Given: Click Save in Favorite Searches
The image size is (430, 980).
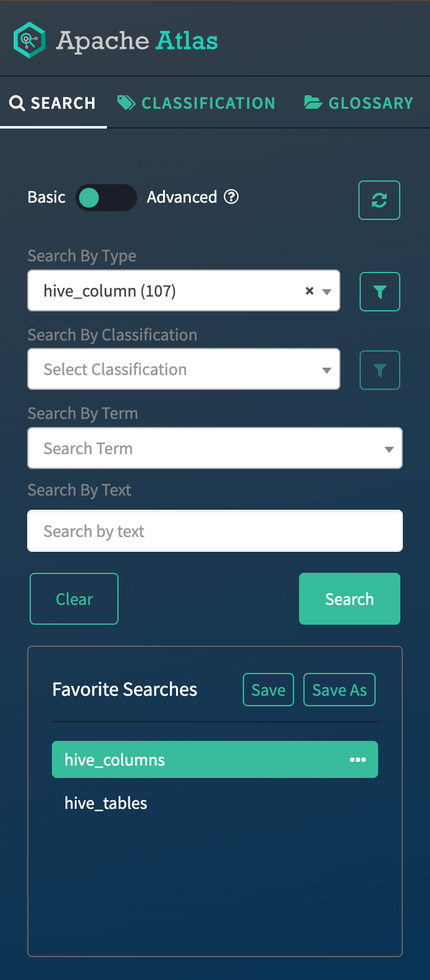Looking at the screenshot, I should [268, 690].
